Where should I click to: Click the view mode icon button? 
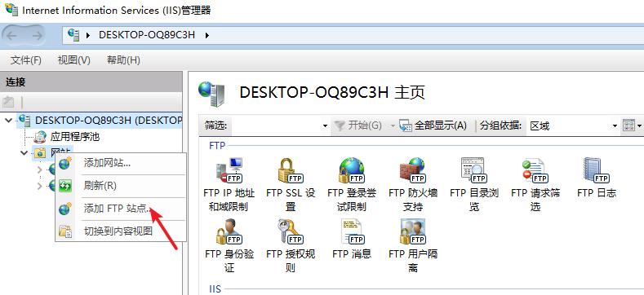(628, 125)
